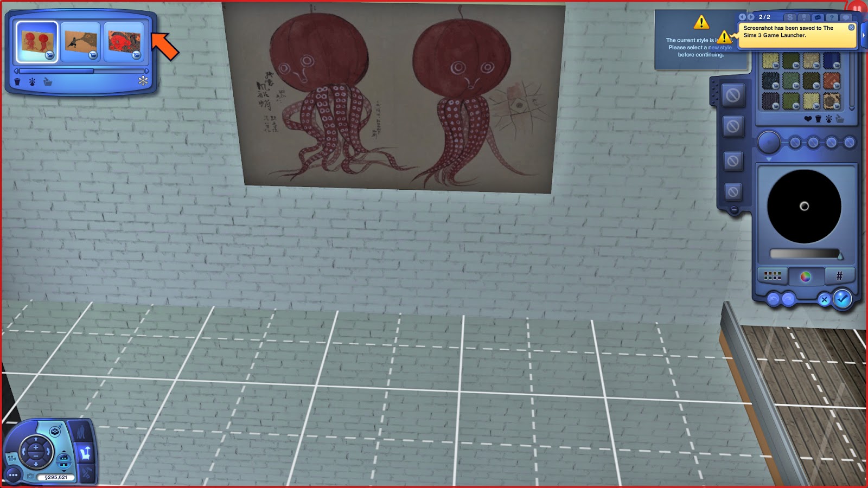
Task: Redo the style change
Action: point(788,299)
